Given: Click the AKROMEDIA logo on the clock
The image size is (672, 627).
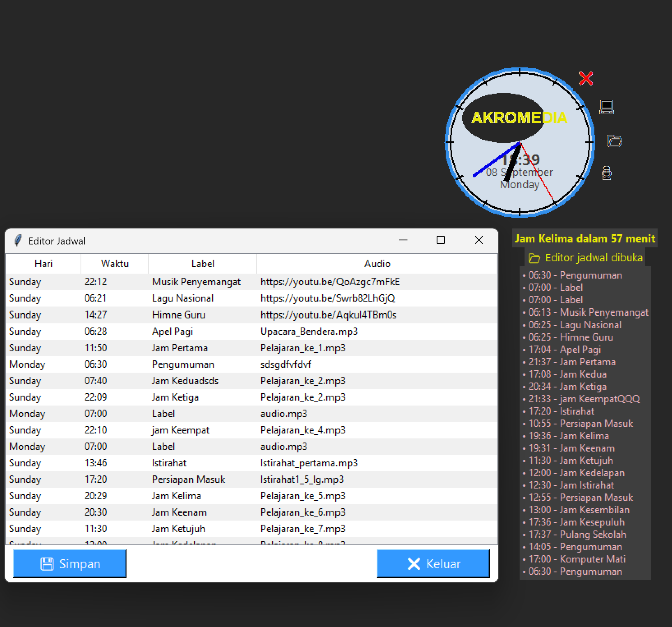Looking at the screenshot, I should point(519,118).
